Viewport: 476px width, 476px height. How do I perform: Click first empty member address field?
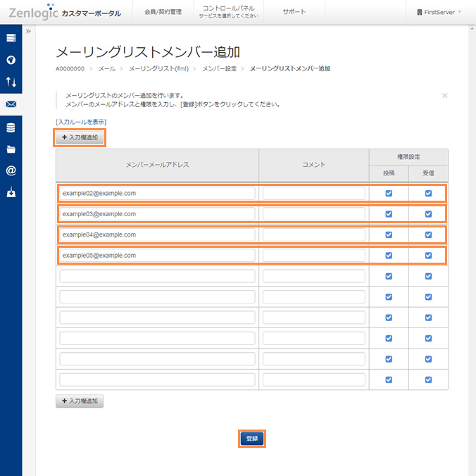coord(157,276)
